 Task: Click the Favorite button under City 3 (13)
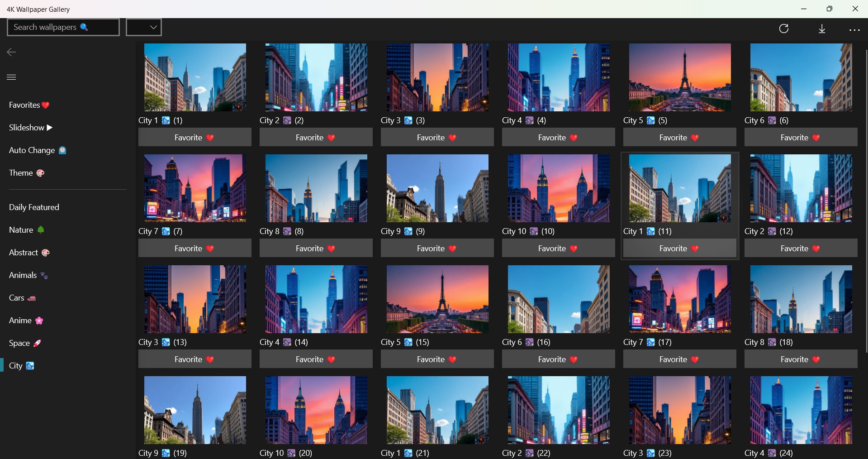point(195,359)
